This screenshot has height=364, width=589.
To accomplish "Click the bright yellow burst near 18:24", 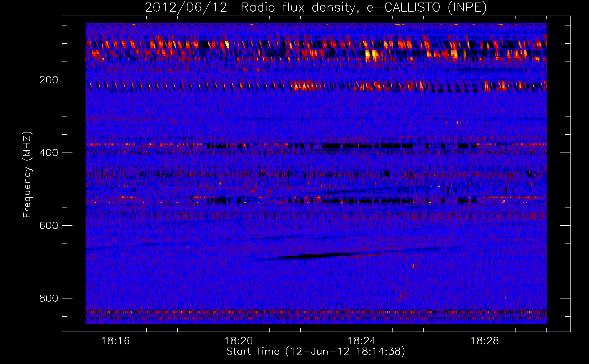I will click(x=372, y=55).
